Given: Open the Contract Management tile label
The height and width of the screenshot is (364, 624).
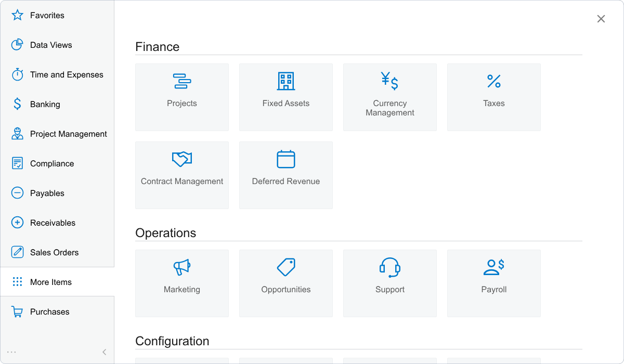Looking at the screenshot, I should (182, 181).
